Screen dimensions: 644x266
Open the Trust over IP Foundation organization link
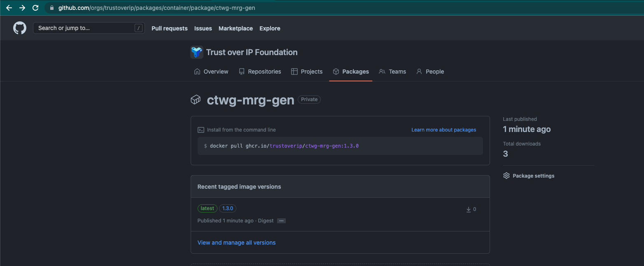(252, 52)
